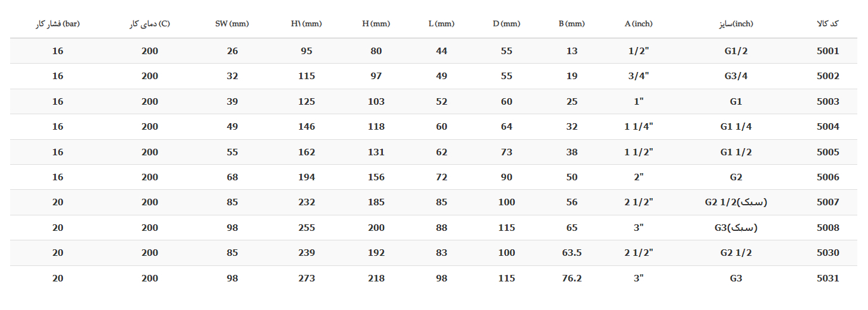The image size is (868, 310).
Task: Click the 273 H\ value cell
Action: [307, 278]
